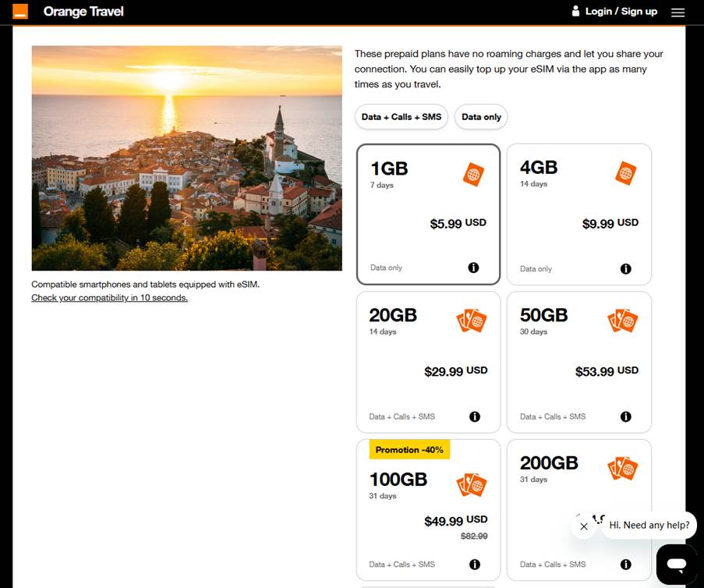Dismiss the 'Need any help?' chat bubble
The width and height of the screenshot is (704, 588).
click(x=584, y=526)
